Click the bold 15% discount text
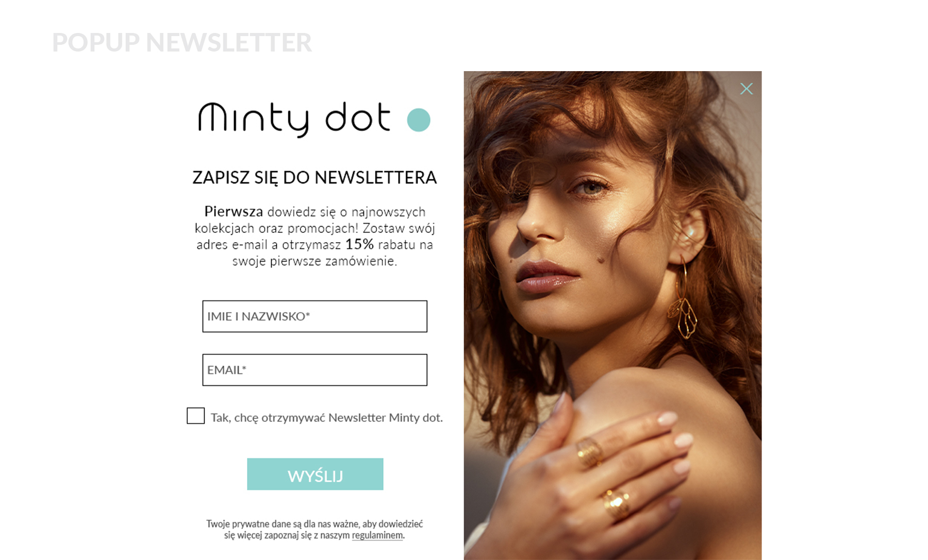Screen dimensions: 928x560 [359, 244]
